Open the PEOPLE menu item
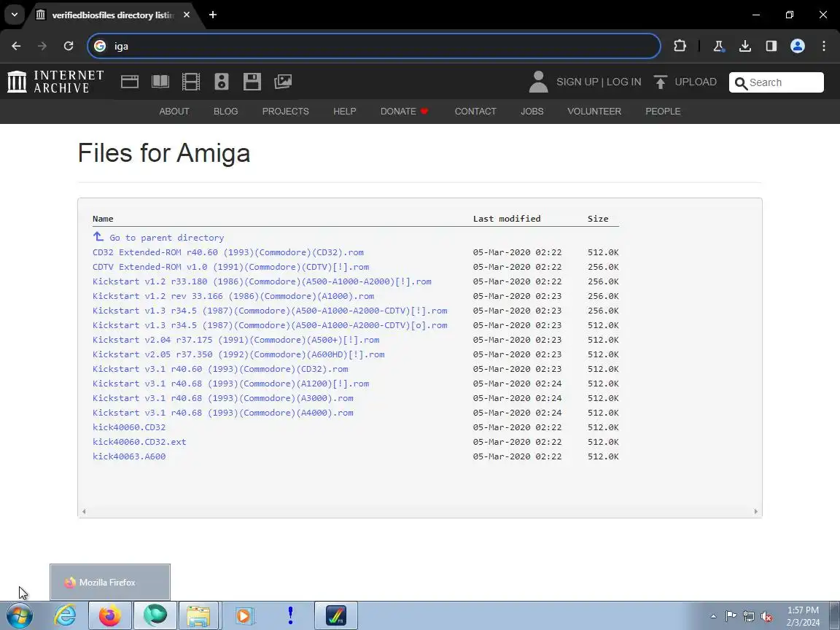Viewport: 840px width, 630px height. [663, 112]
